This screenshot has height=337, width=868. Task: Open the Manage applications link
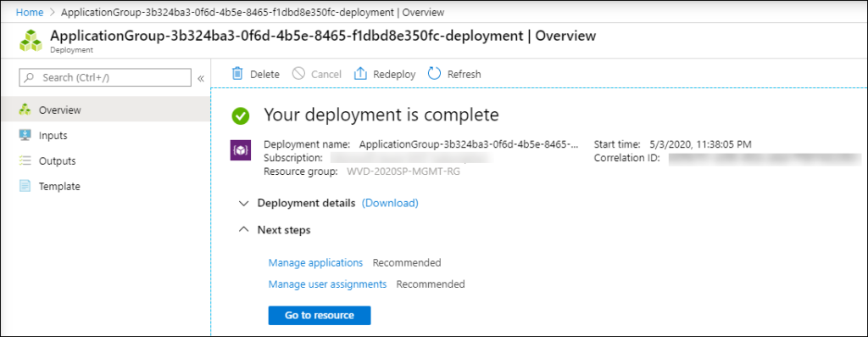tap(315, 263)
